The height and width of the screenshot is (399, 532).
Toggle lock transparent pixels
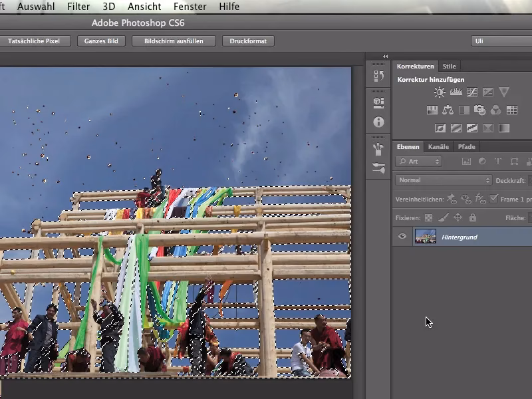[428, 218]
